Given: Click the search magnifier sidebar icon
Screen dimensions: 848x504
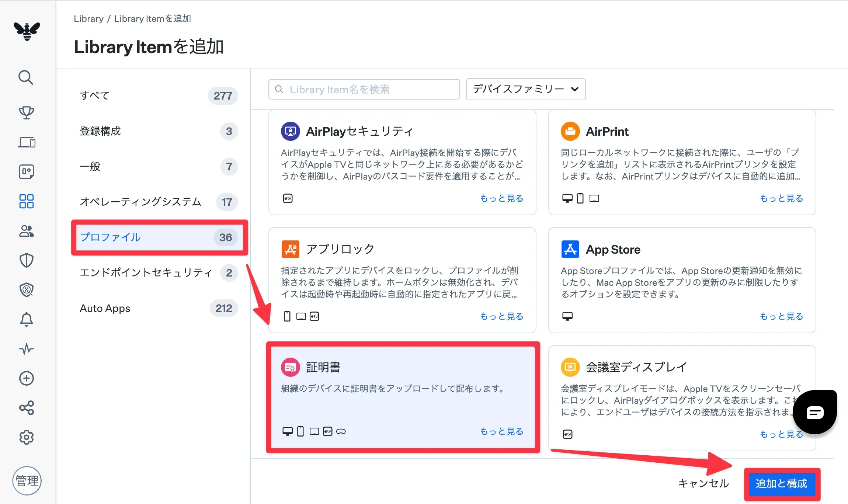Looking at the screenshot, I should (26, 77).
